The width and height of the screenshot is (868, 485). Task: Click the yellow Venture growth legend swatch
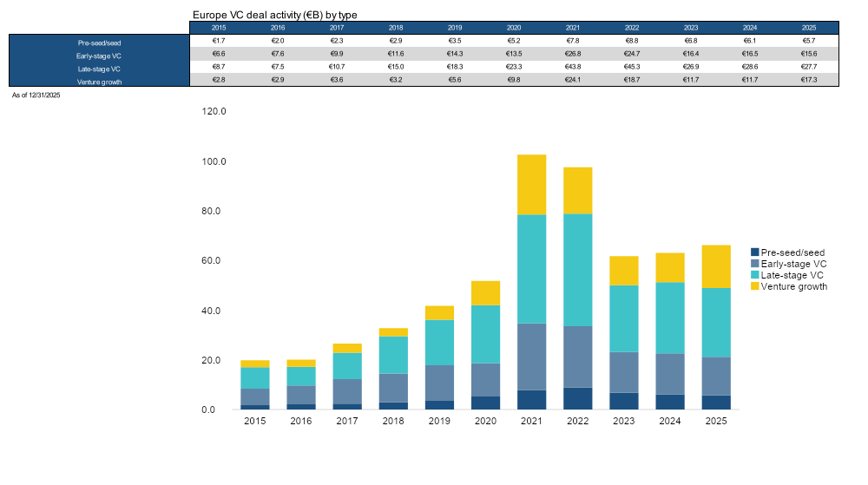pyautogui.click(x=754, y=286)
